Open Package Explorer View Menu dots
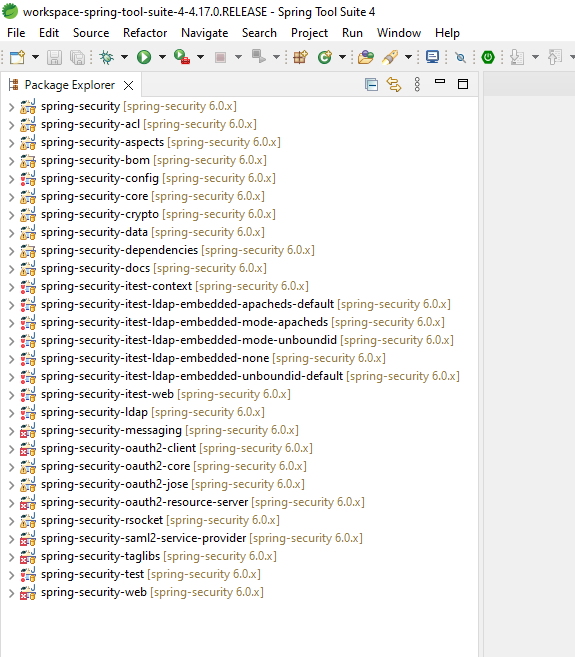The width and height of the screenshot is (575, 657). (x=417, y=85)
